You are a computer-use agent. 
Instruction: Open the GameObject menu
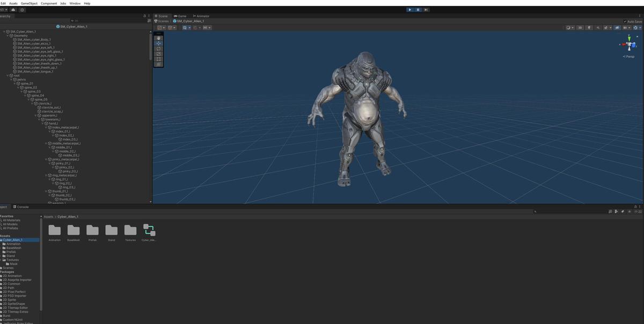tap(28, 3)
